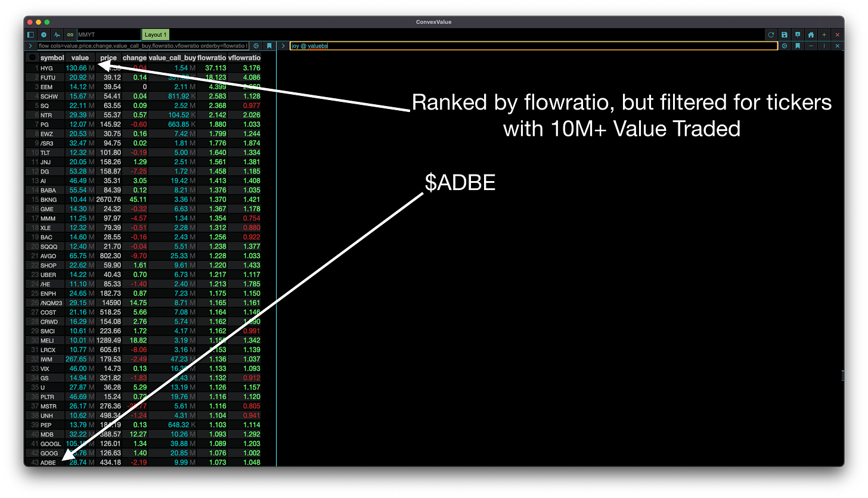The width and height of the screenshot is (868, 498).
Task: Click the upload layout icon next to save
Action: click(798, 35)
